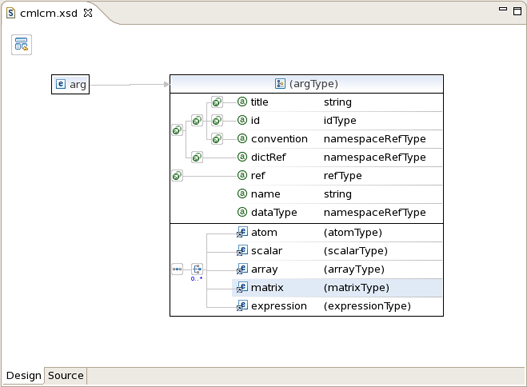Switch to the Design tab

point(24,375)
